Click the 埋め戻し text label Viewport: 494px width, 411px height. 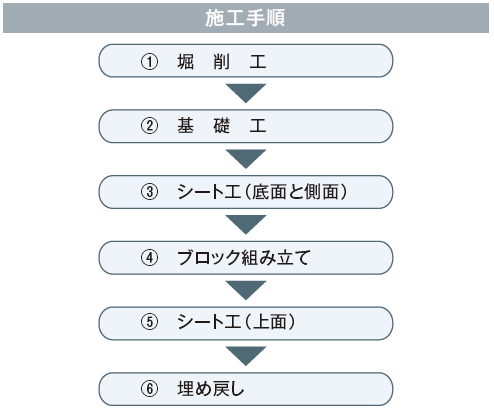click(x=211, y=389)
